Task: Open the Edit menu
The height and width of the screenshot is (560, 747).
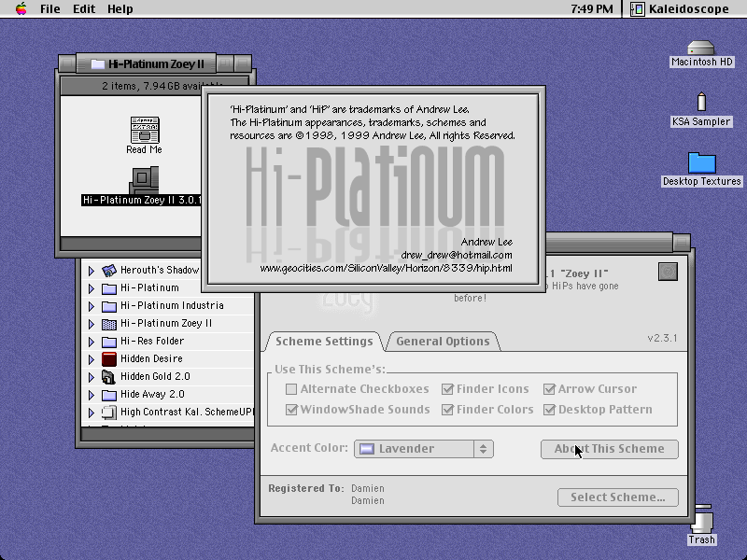Action: coord(84,8)
